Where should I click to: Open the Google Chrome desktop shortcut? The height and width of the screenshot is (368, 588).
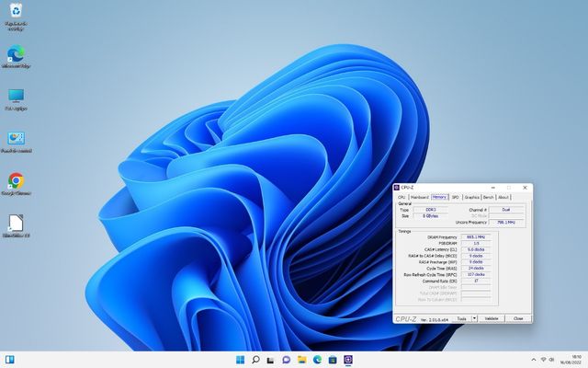[x=16, y=184]
